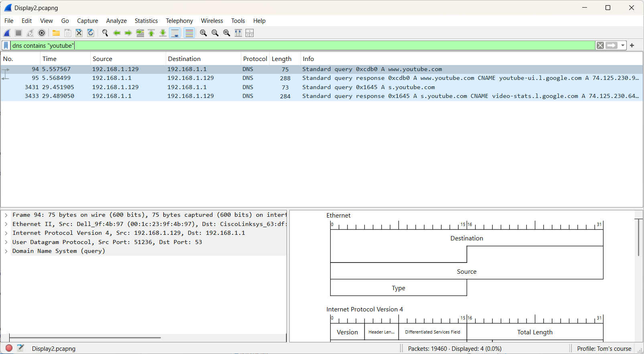Sort by the Destination column header
Viewport: 644px width, 354px height.
(203, 59)
